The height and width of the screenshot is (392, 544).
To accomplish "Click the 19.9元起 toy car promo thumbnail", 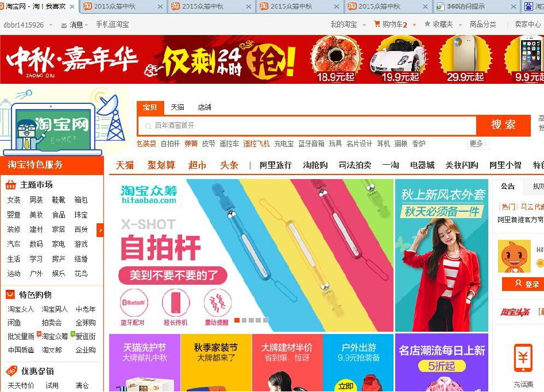I will pos(400,59).
